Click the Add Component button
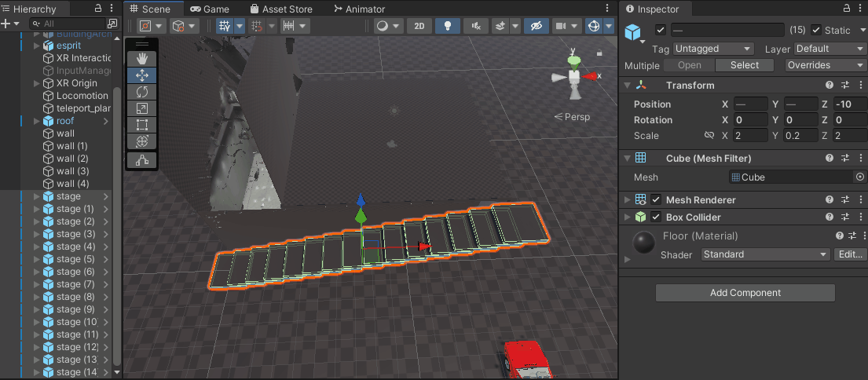Viewport: 868px width, 380px height. pos(745,293)
